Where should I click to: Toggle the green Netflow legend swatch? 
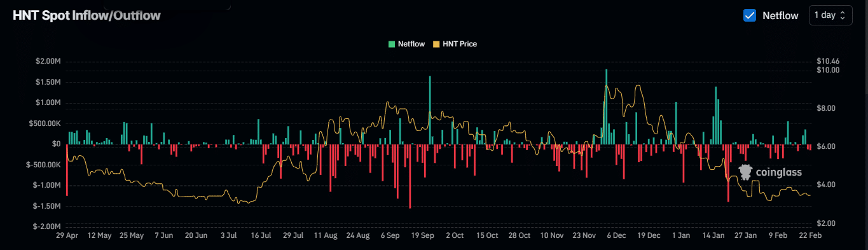pos(392,45)
